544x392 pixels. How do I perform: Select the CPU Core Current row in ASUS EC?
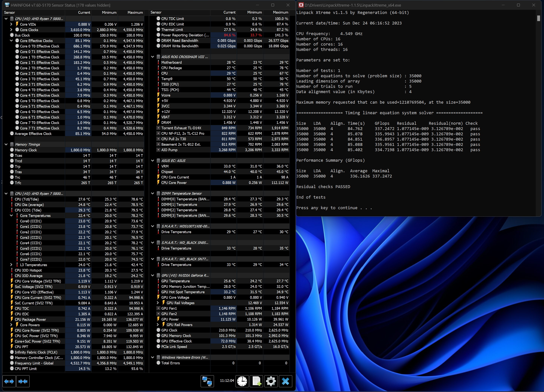coord(219,177)
